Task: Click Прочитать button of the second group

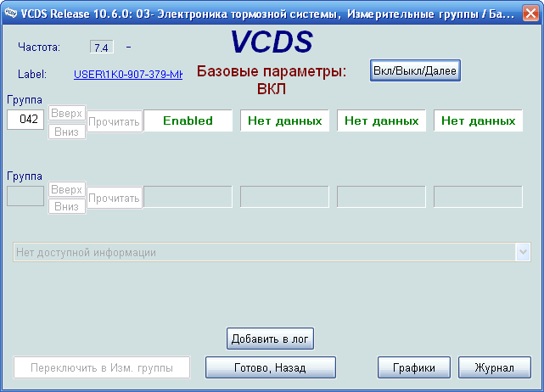Action: point(114,198)
